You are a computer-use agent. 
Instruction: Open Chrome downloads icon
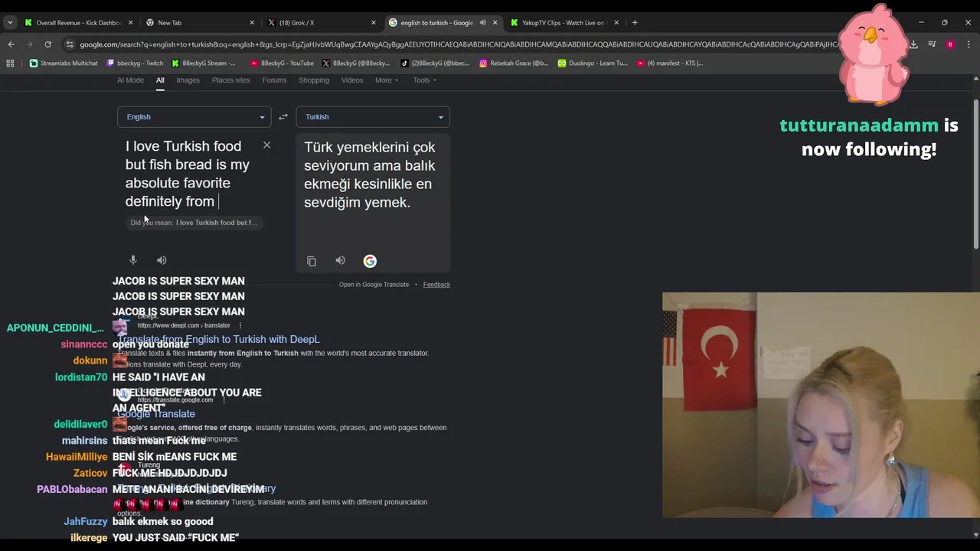point(913,44)
